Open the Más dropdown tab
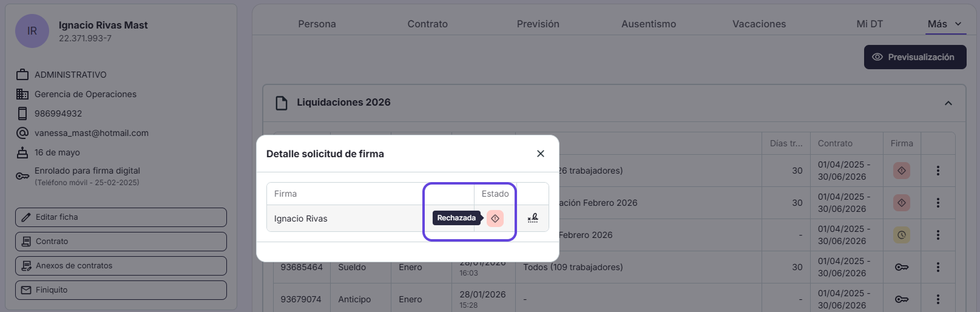 pyautogui.click(x=945, y=24)
